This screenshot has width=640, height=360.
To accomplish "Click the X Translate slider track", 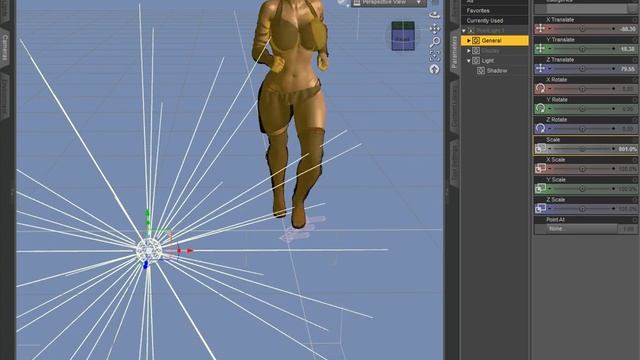I will 582,29.
